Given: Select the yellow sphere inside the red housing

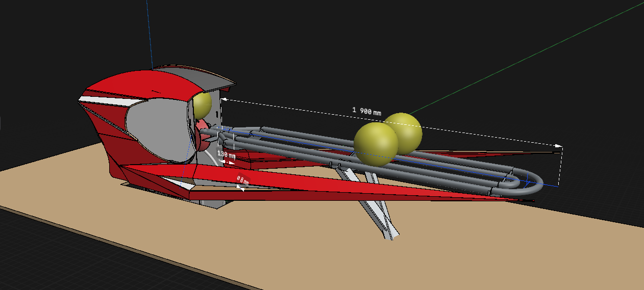Looking at the screenshot, I should pyautogui.click(x=202, y=105).
